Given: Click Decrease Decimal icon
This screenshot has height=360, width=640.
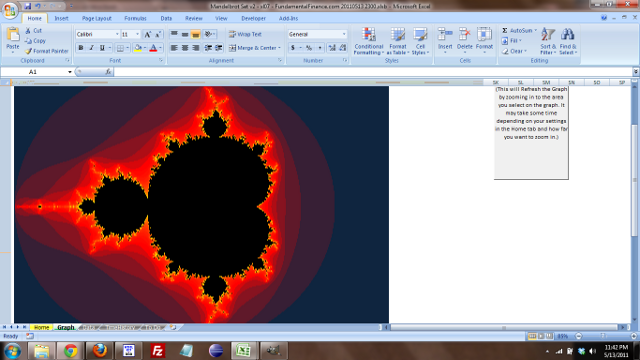Looking at the screenshot, I should 343,48.
